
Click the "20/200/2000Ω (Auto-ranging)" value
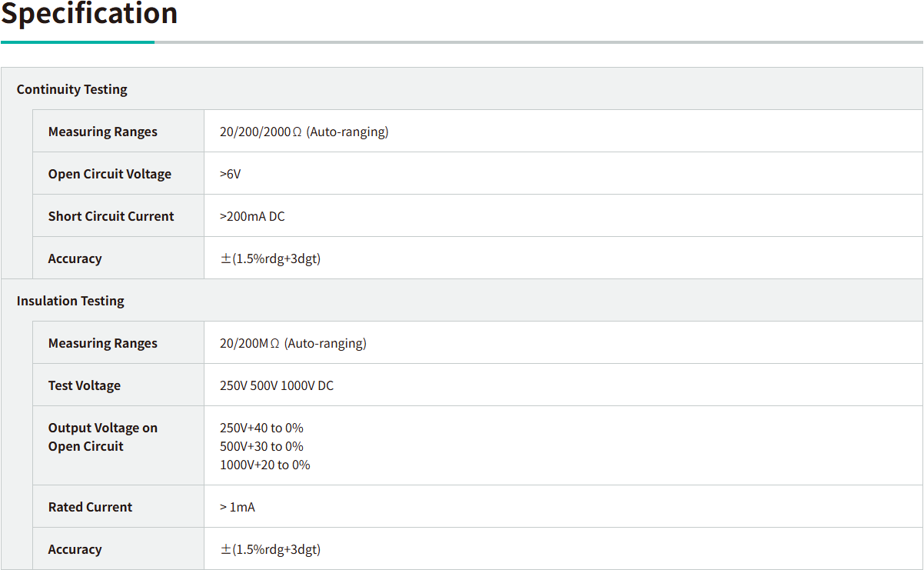(304, 132)
